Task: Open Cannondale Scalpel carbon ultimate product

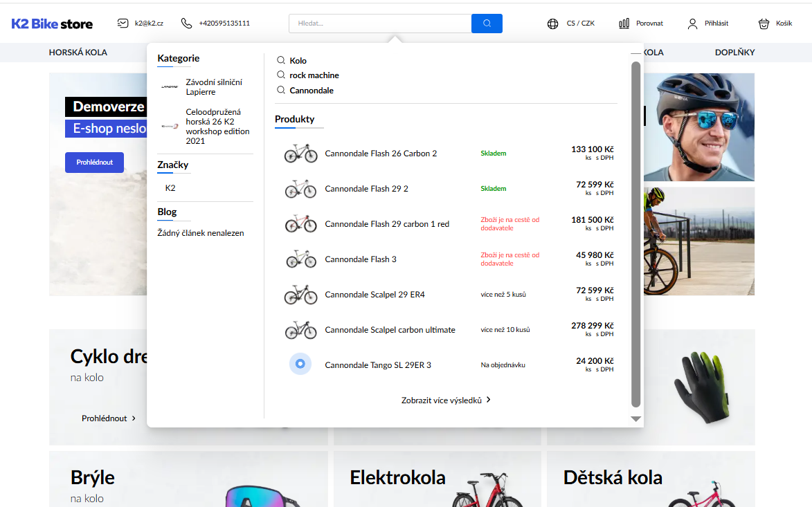Action: [390, 329]
